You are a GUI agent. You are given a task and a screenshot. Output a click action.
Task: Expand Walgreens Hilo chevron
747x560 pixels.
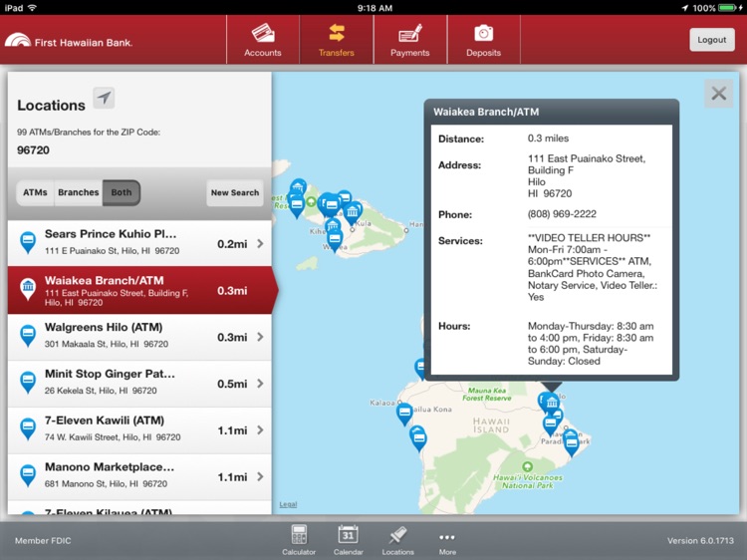(x=260, y=337)
